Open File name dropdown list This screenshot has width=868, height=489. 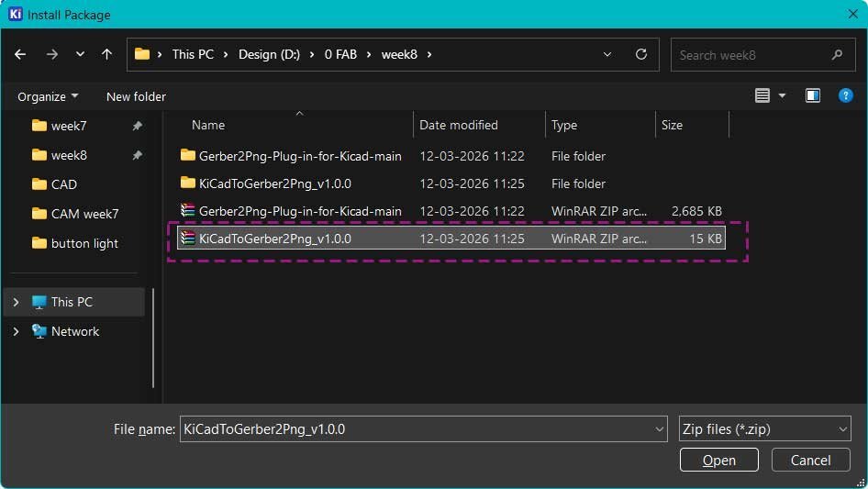(x=660, y=429)
